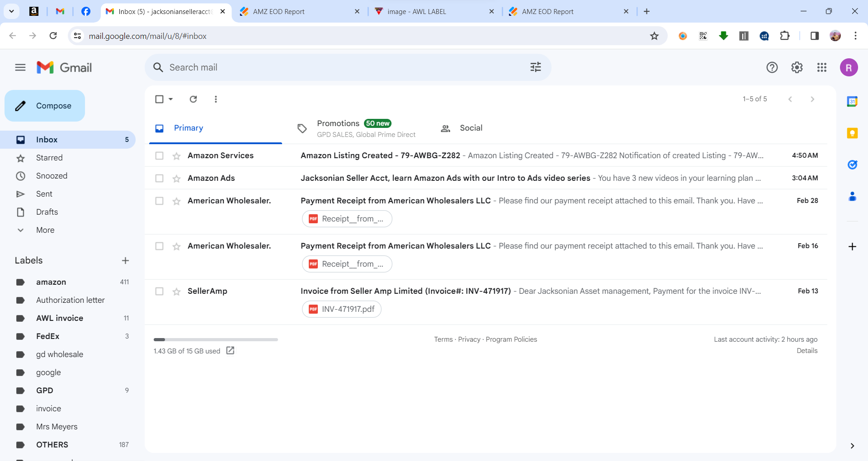
Task: Open the Privacy link
Action: (x=469, y=339)
